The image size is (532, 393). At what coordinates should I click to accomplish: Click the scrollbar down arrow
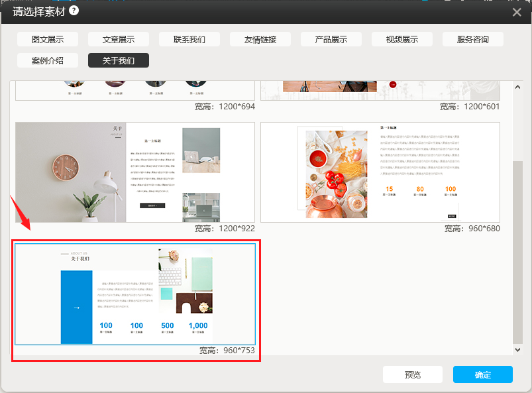[517, 349]
